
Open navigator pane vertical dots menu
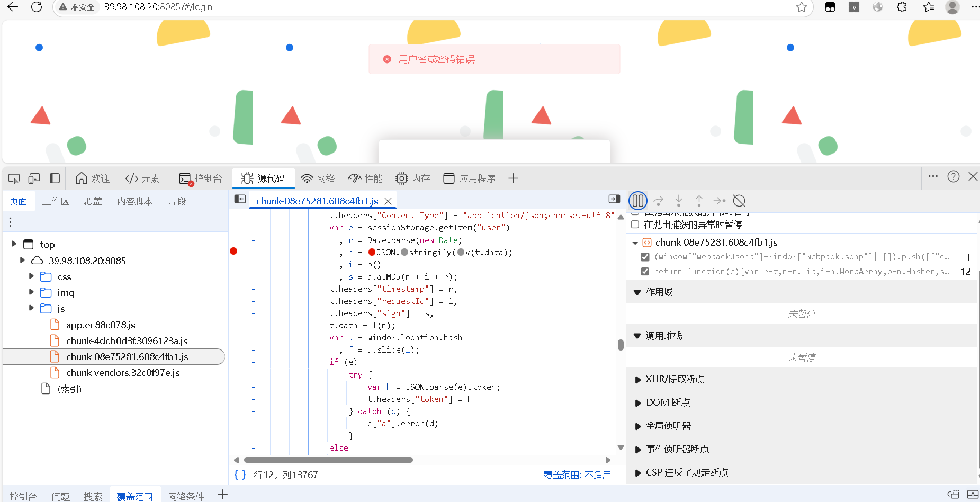pos(10,222)
